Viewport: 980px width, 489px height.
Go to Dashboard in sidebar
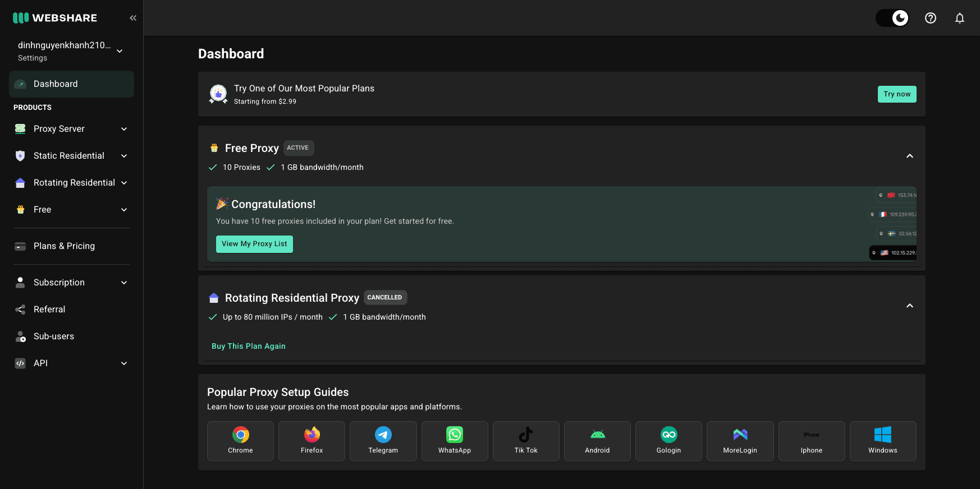71,84
